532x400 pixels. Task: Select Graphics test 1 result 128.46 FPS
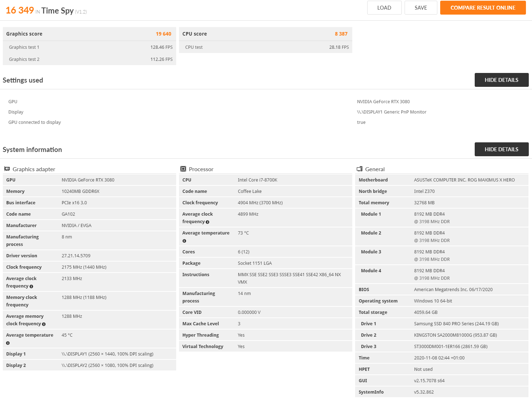[162, 47]
